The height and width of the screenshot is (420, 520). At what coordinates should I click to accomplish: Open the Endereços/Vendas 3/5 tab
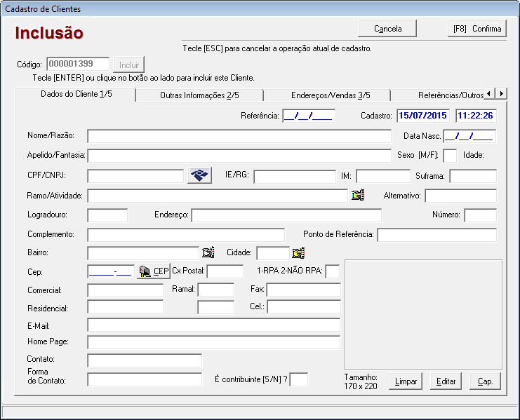326,95
